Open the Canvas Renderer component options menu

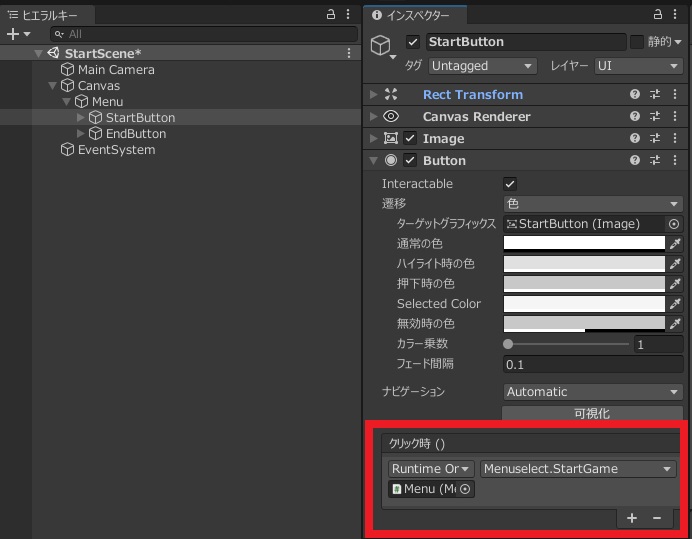675,116
